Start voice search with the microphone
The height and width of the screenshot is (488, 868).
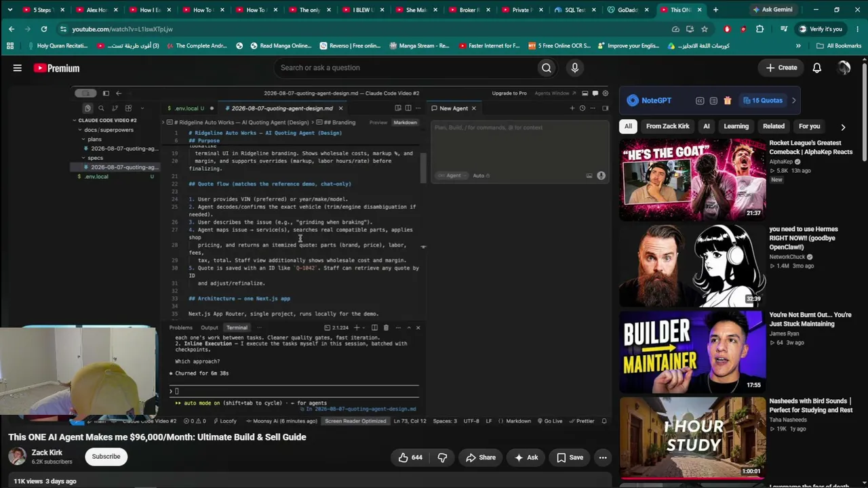[x=575, y=68]
